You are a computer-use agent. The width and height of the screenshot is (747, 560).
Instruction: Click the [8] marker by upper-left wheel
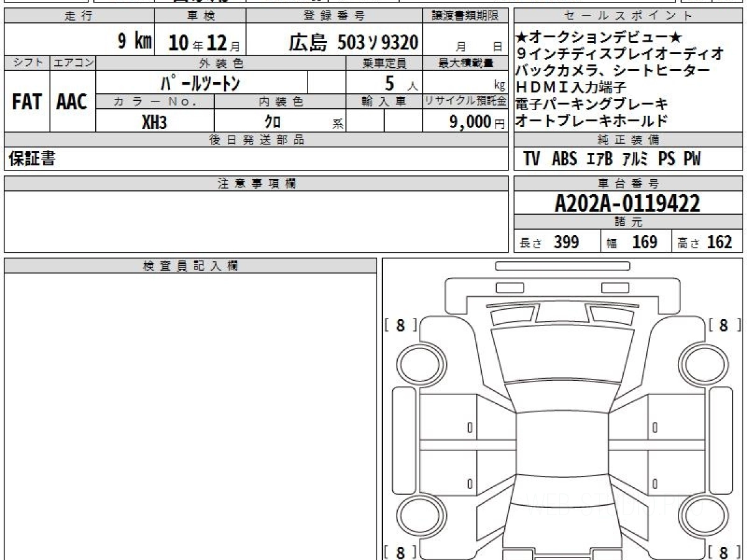point(400,325)
